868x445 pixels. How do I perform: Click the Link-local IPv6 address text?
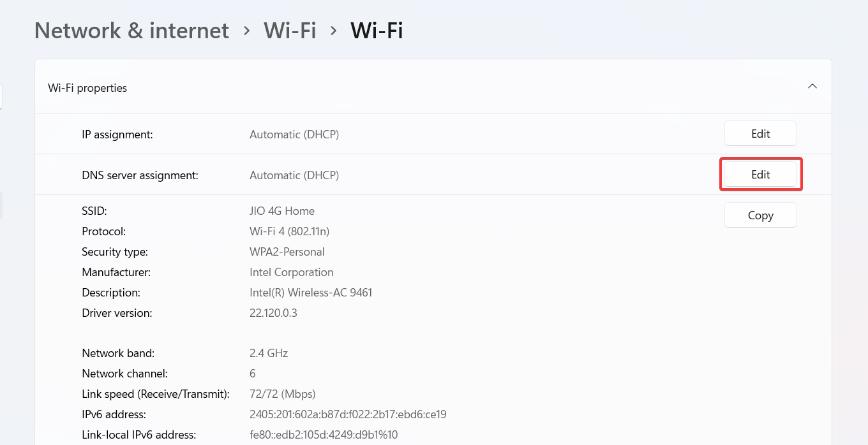coord(324,434)
